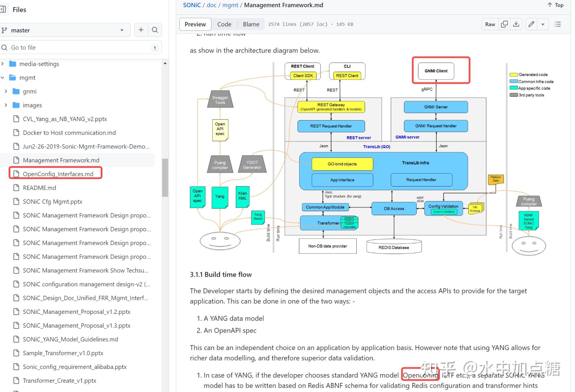
Task: Click the search files magnifier icon
Action: click(155, 30)
